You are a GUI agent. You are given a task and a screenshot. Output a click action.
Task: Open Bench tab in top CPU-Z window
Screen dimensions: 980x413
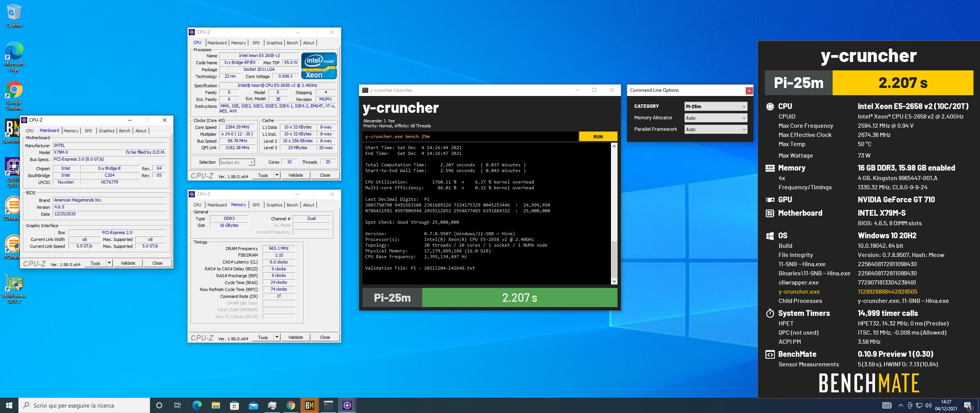(x=292, y=43)
